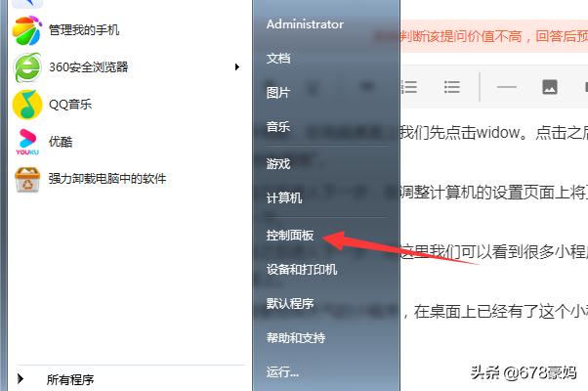Click 运行... at the menu bottom
Viewport: 588px width, 391px height.
click(x=282, y=371)
